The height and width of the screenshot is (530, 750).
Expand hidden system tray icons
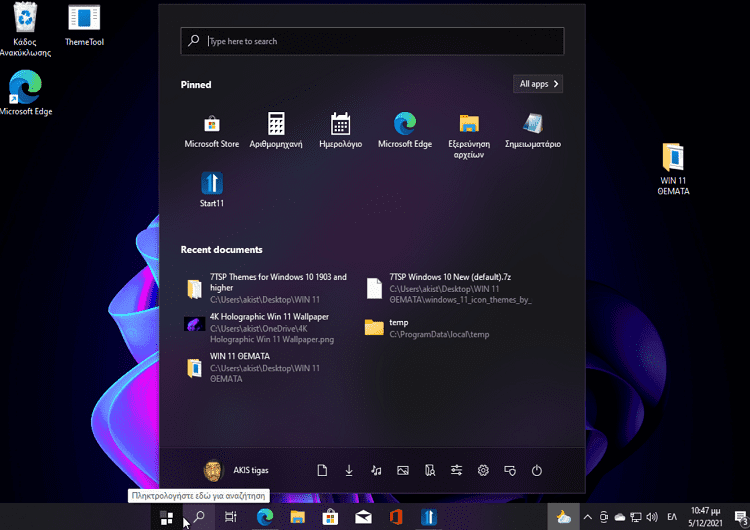[x=588, y=517]
